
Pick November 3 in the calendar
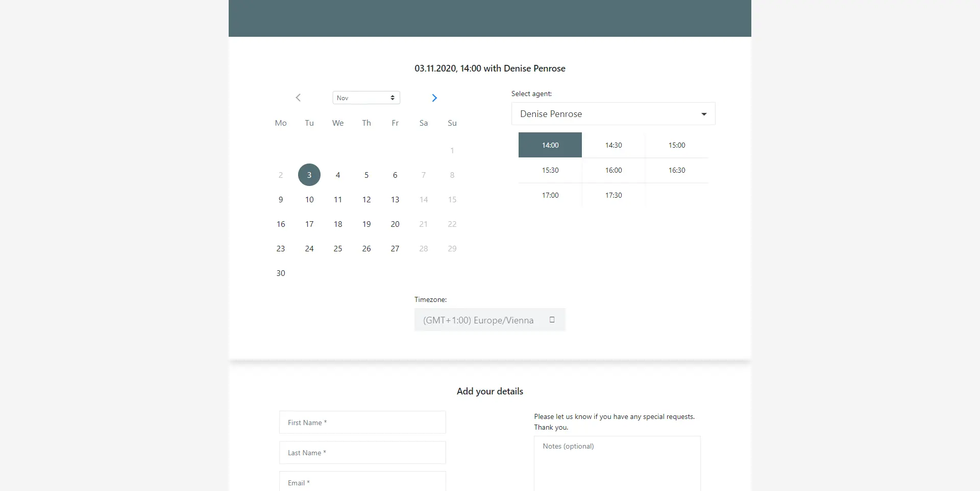pyautogui.click(x=309, y=175)
